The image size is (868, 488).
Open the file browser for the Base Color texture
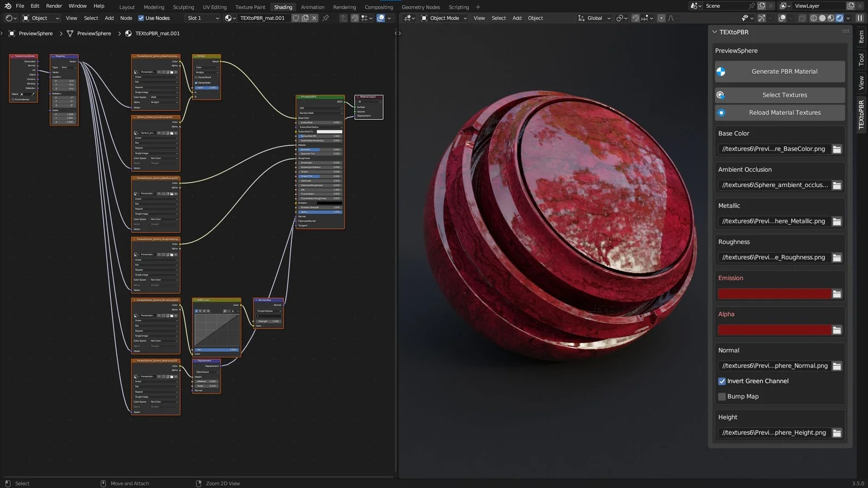pyautogui.click(x=837, y=149)
